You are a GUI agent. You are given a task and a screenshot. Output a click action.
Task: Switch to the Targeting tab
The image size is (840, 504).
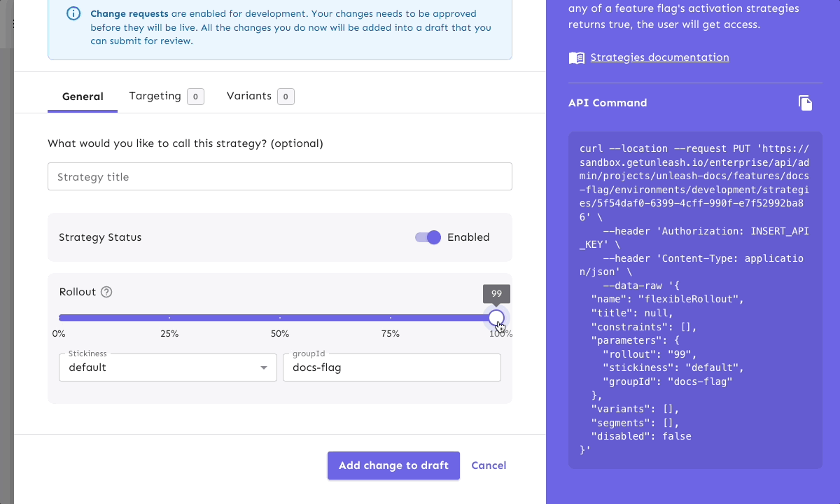[155, 96]
